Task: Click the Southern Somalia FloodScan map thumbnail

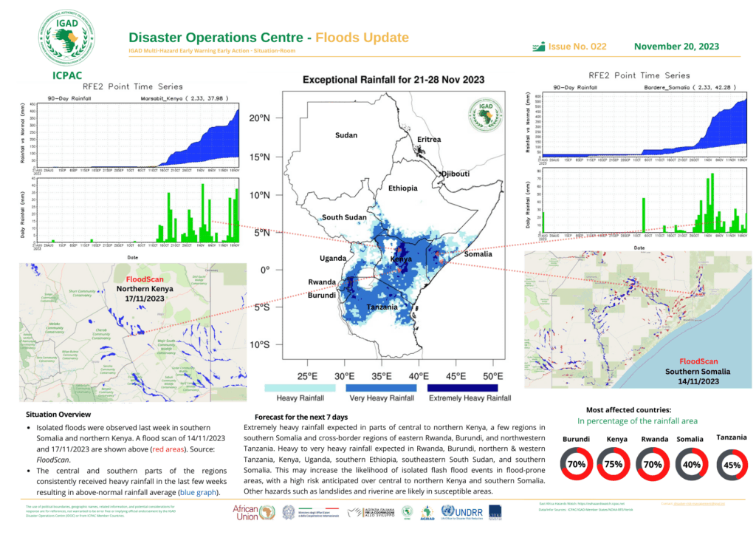Action: (x=637, y=319)
